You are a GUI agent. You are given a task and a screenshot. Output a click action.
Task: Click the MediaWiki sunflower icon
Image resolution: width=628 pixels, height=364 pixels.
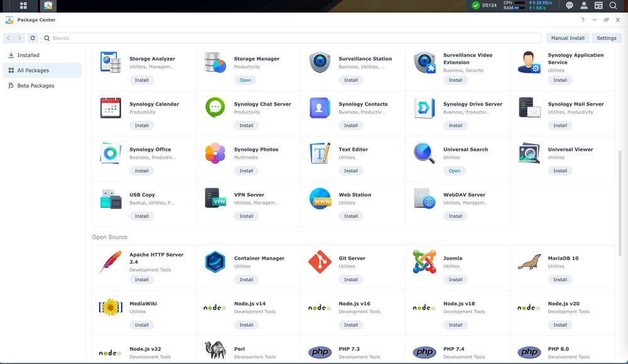[x=111, y=307]
